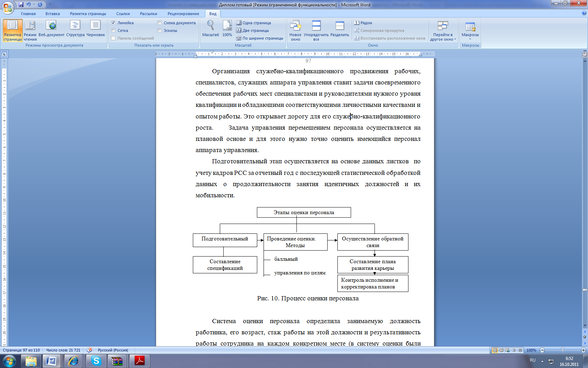
Task: Click the zoom slider handle
Action: point(562,350)
